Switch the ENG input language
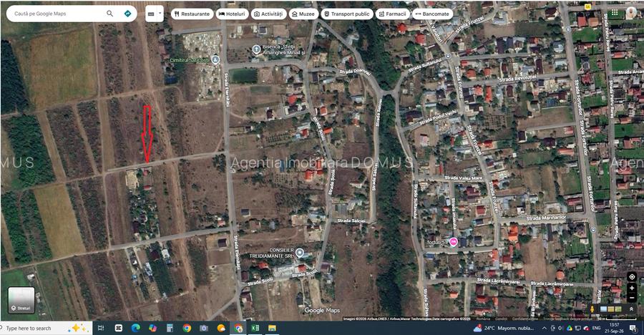Image resolution: width=644 pixels, height=335 pixels. pyautogui.click(x=596, y=328)
